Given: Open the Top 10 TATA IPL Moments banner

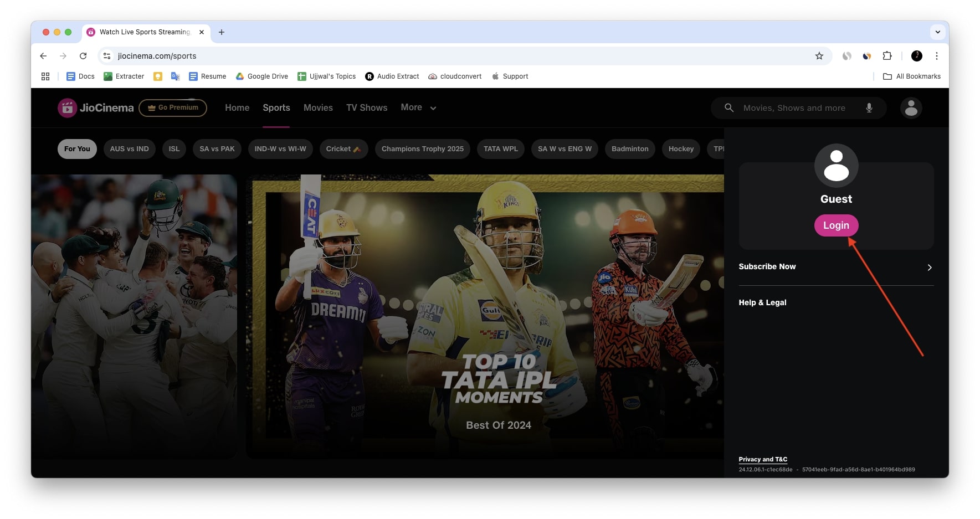Looking at the screenshot, I should (485, 317).
